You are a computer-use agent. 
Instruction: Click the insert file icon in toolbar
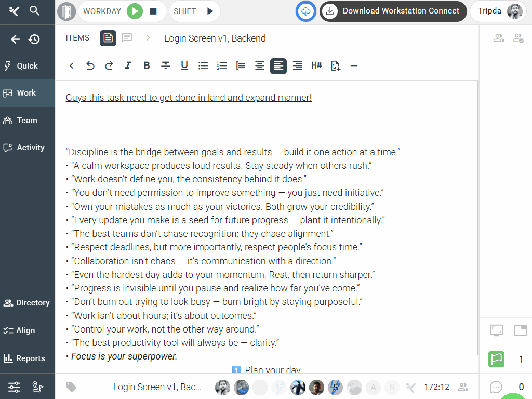tap(335, 65)
